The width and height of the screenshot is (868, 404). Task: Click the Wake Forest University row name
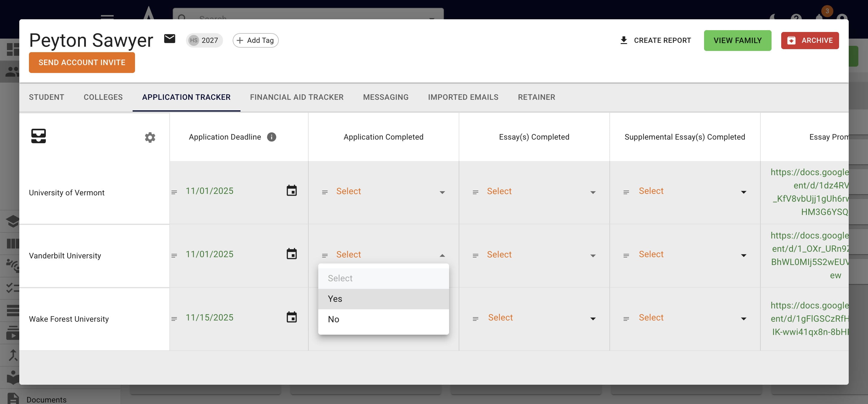[69, 319]
